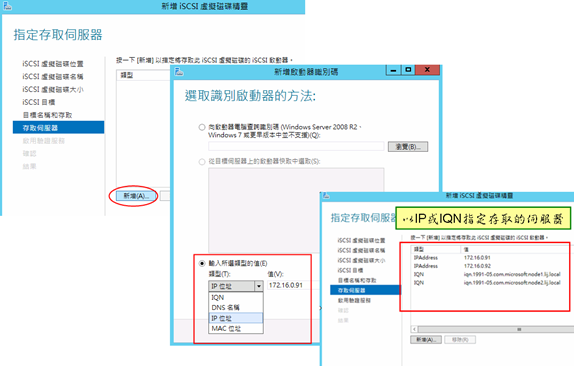574x366 pixels.
Task: Select radio 從目標伺服器上的啟動器快取中選取
Action: click(202, 161)
